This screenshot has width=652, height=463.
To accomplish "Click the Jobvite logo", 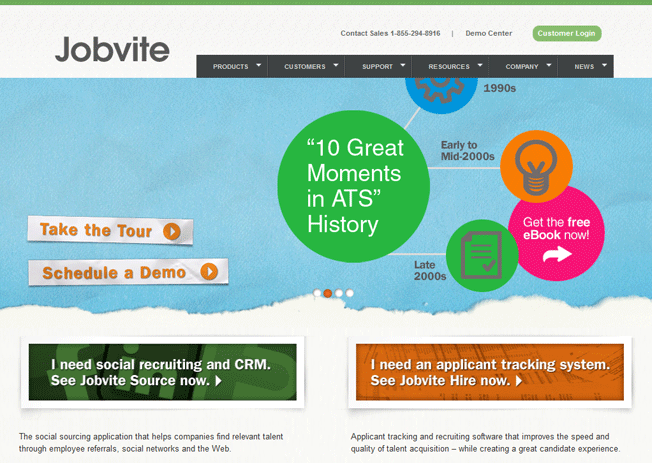I will coord(112,49).
